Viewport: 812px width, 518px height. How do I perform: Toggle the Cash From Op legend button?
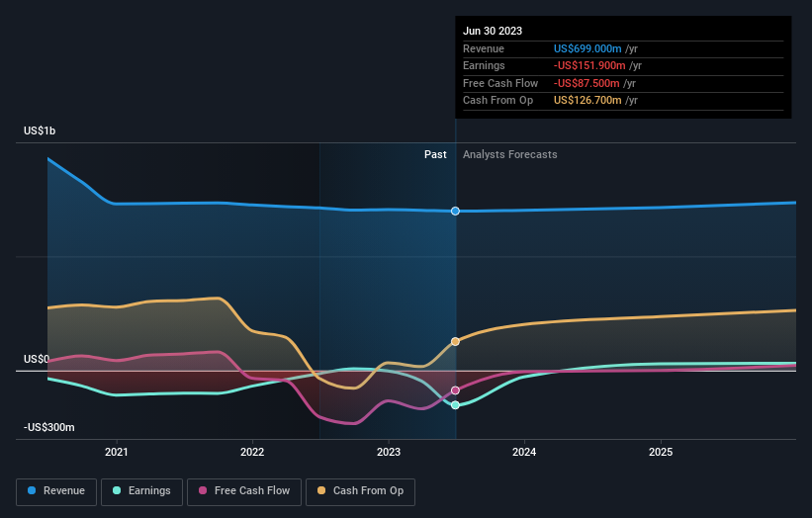[360, 491]
